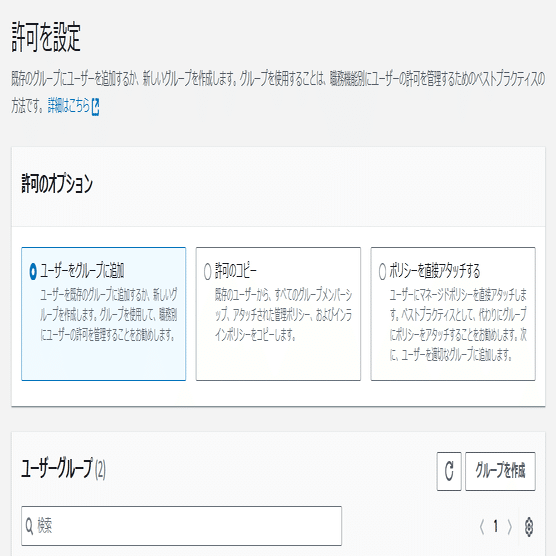Click the グループを作成 button
The height and width of the screenshot is (556, 556).
point(500,471)
